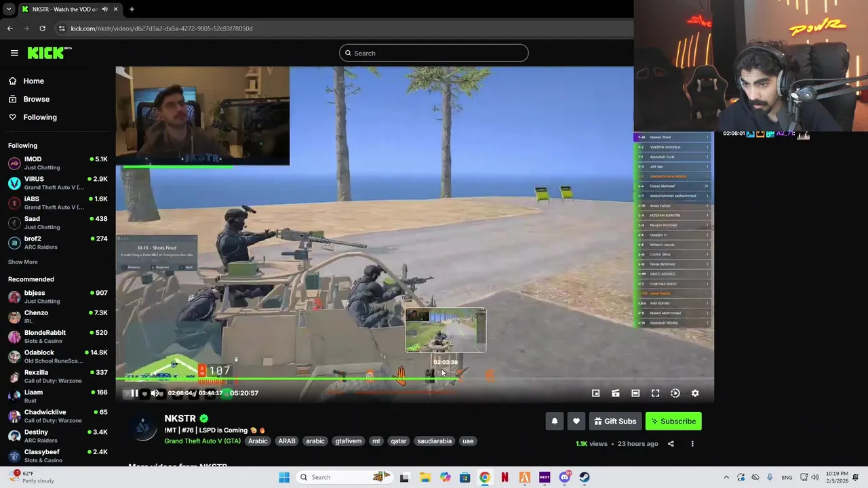Open Rexzilla recommended channel
The width and height of the screenshot is (868, 488).
point(58,376)
